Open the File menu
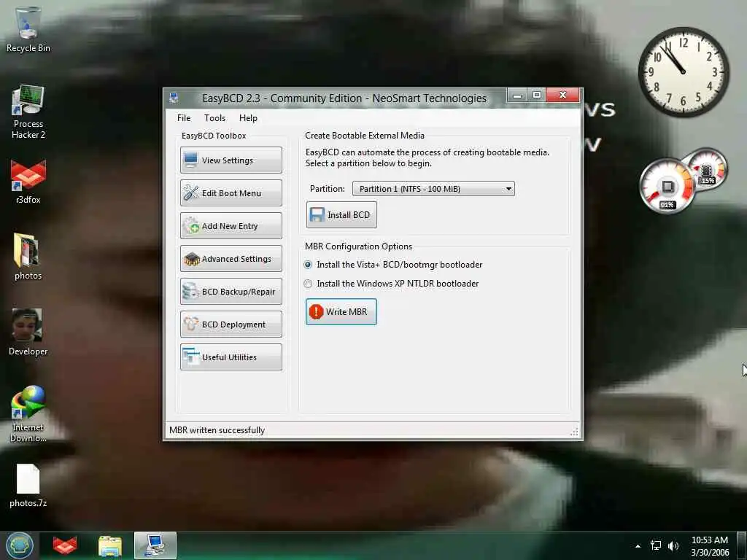Image resolution: width=747 pixels, height=560 pixels. pos(183,118)
